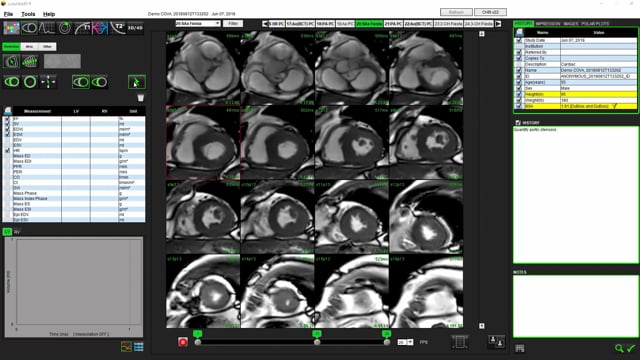Toggle the Copies To checkbox
This screenshot has height=360, width=640.
[x=519, y=58]
